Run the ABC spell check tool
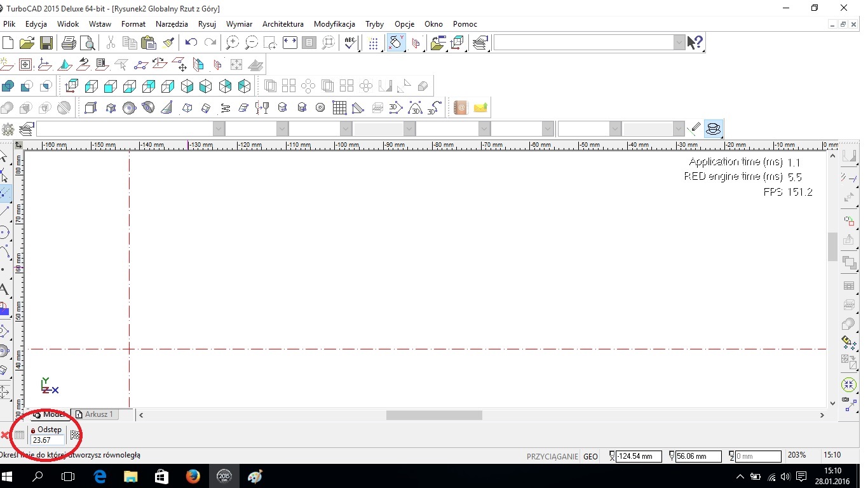 [350, 43]
